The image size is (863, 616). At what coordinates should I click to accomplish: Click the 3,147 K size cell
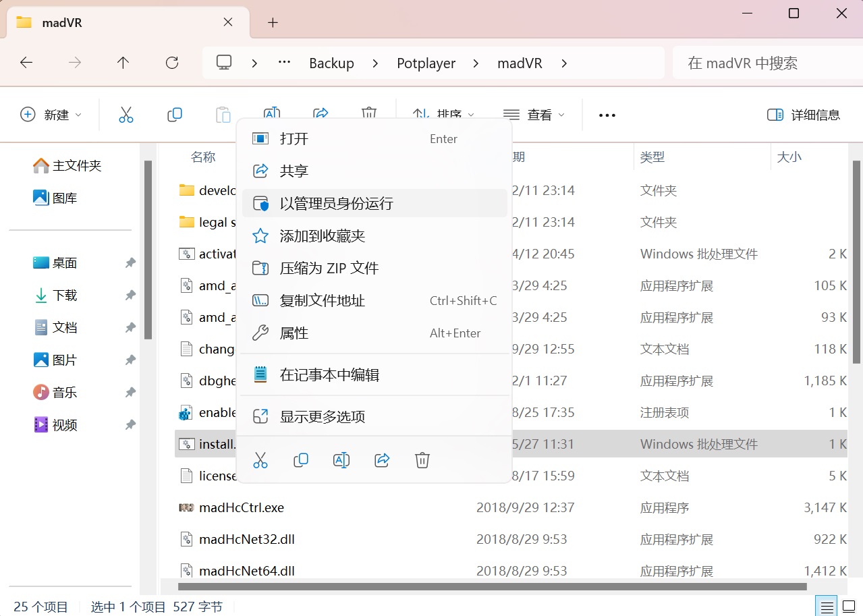coord(825,507)
